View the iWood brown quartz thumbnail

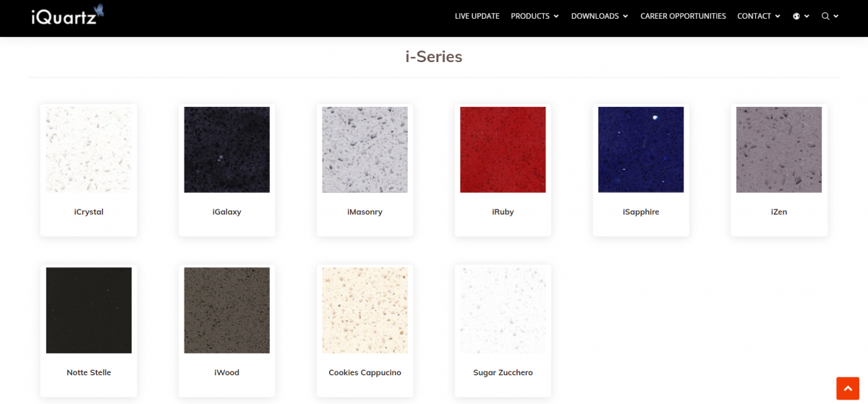coord(227,310)
